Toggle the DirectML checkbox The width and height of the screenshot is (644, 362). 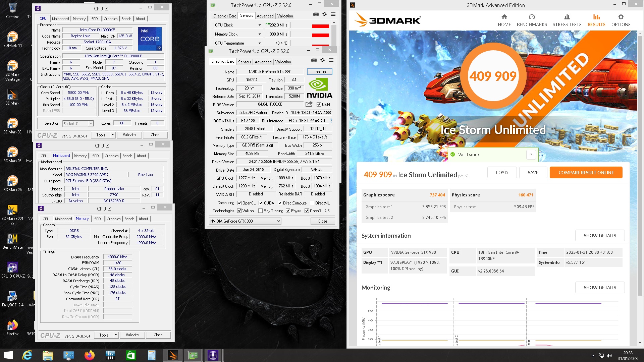pos(312,203)
